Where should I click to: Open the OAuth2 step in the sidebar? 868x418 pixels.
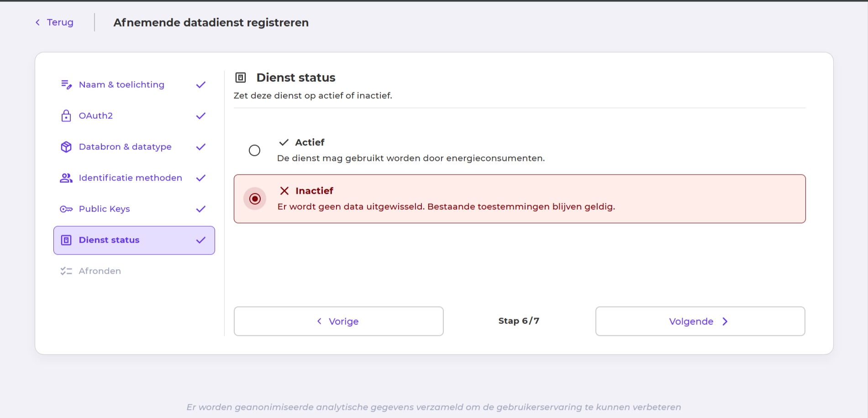click(x=96, y=116)
